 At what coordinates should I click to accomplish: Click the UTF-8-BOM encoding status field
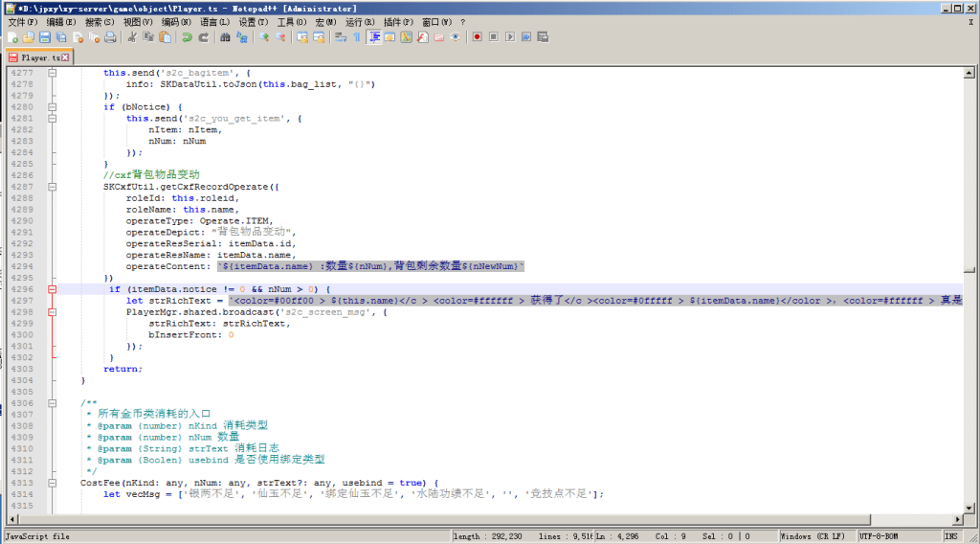(899, 536)
